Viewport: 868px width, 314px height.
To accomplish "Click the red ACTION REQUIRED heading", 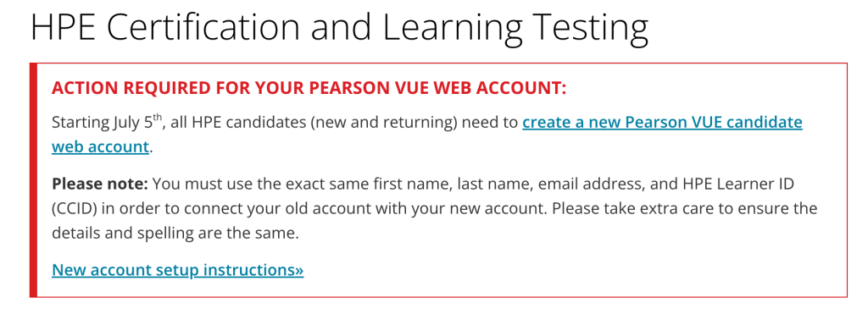I will coord(309,88).
